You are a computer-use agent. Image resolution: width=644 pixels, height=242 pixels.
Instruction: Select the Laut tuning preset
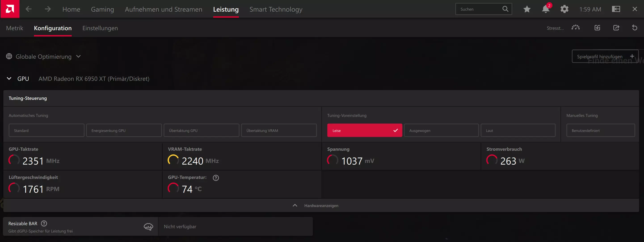click(x=518, y=130)
